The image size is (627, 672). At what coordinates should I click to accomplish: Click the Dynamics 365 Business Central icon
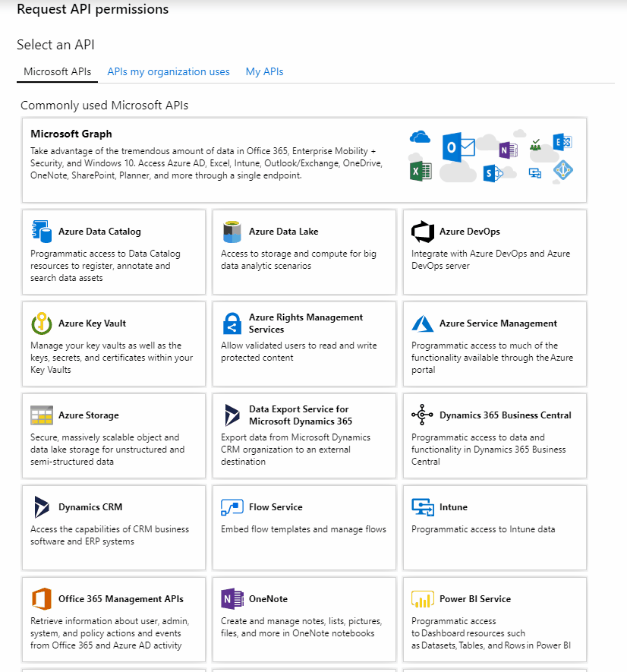[x=423, y=415]
